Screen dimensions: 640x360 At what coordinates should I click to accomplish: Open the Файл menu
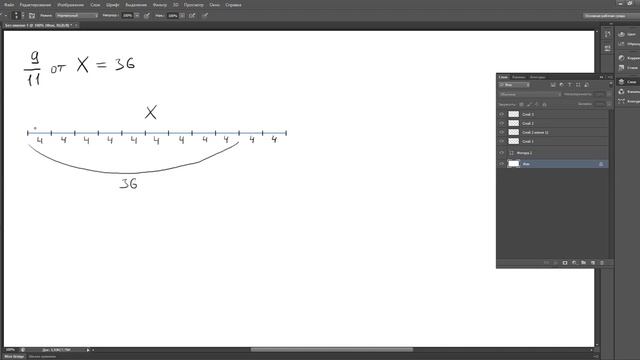coord(9,5)
